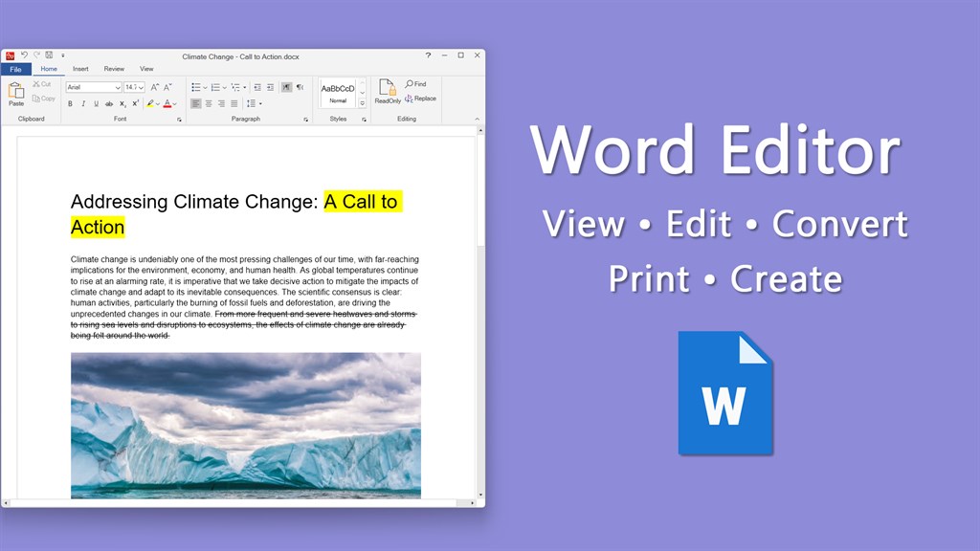
Task: Open Font dialog launcher
Action: (179, 120)
